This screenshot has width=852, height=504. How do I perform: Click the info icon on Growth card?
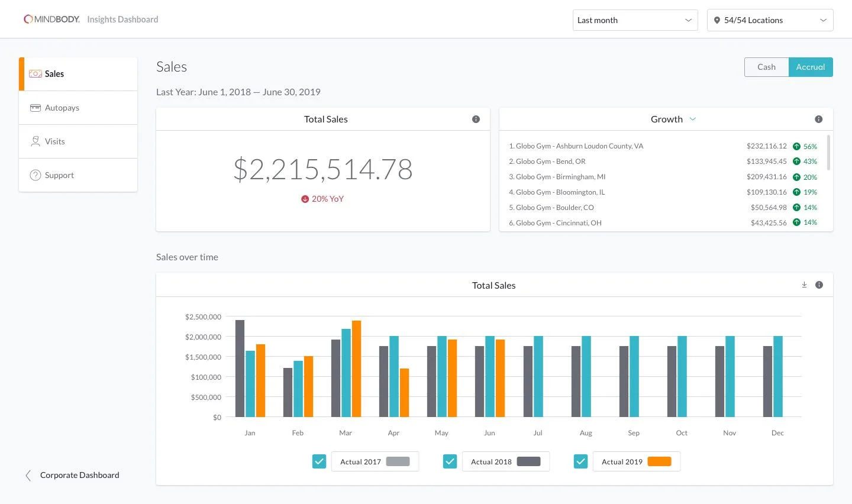tap(819, 119)
